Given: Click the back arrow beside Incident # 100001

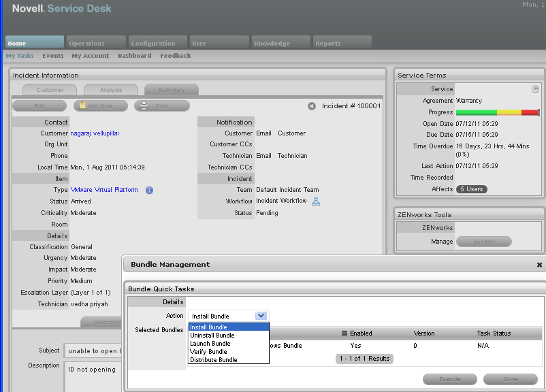Looking at the screenshot, I should (x=311, y=106).
